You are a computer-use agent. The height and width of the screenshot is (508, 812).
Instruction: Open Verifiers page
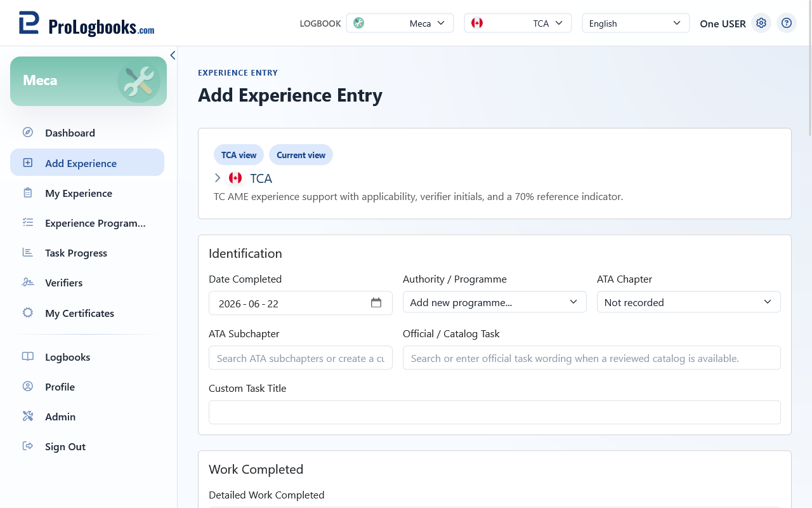(x=87, y=283)
